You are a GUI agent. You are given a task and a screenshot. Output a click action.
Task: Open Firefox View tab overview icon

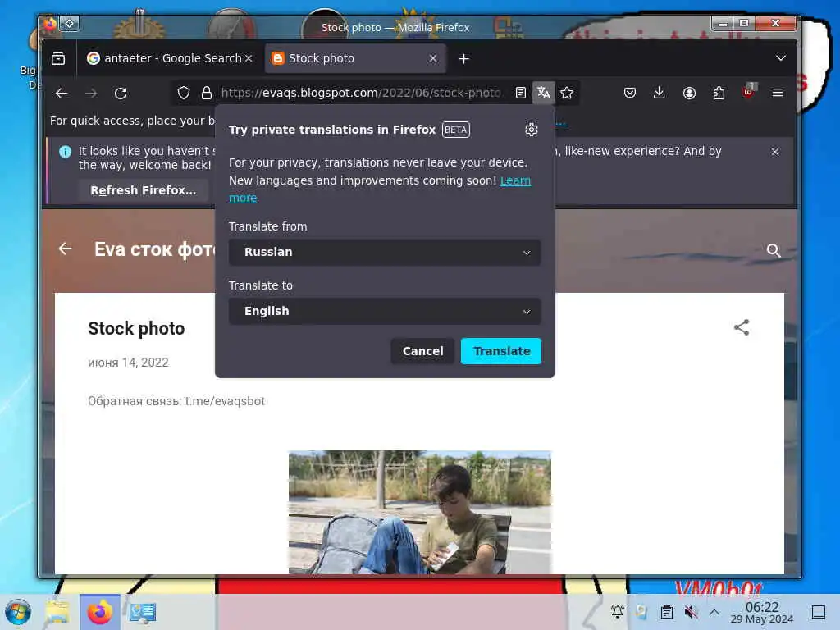click(x=58, y=58)
